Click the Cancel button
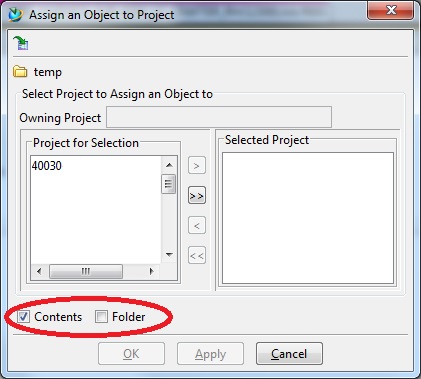 [x=289, y=354]
